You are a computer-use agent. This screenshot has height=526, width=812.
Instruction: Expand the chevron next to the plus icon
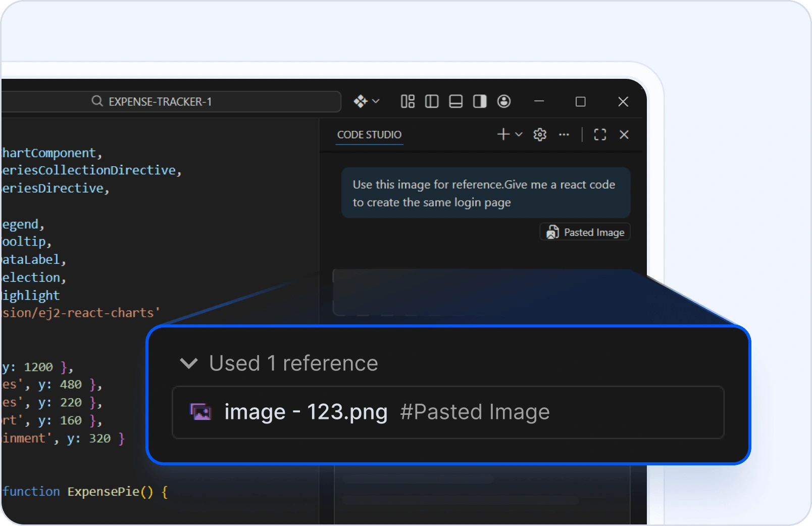(x=519, y=134)
